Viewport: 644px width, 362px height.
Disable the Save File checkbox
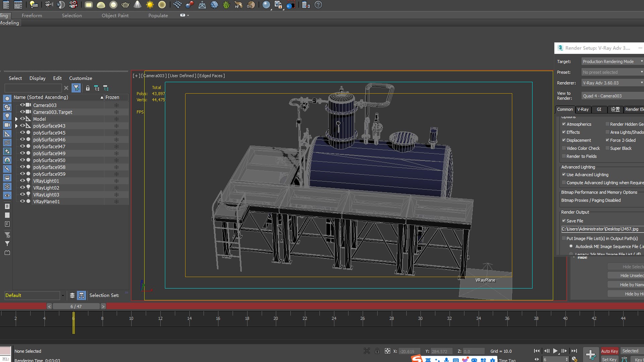click(x=564, y=221)
